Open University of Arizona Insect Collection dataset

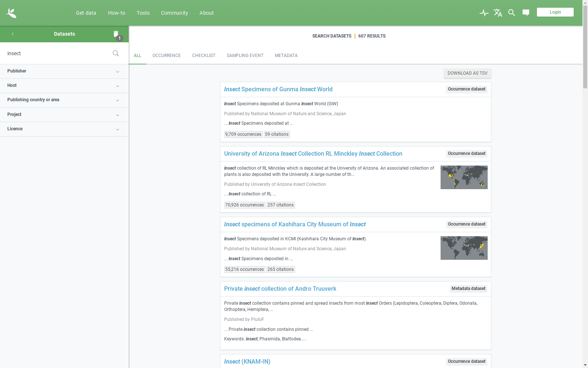(313, 154)
